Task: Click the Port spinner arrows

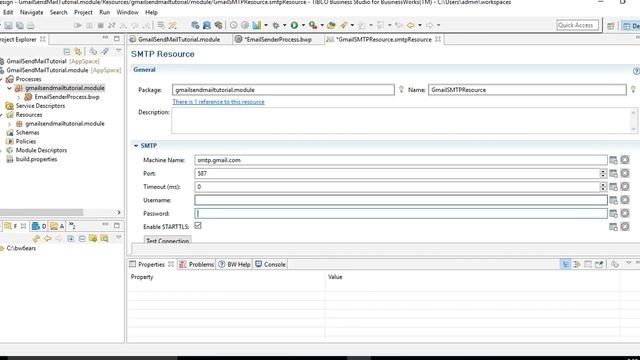Action: coord(603,173)
